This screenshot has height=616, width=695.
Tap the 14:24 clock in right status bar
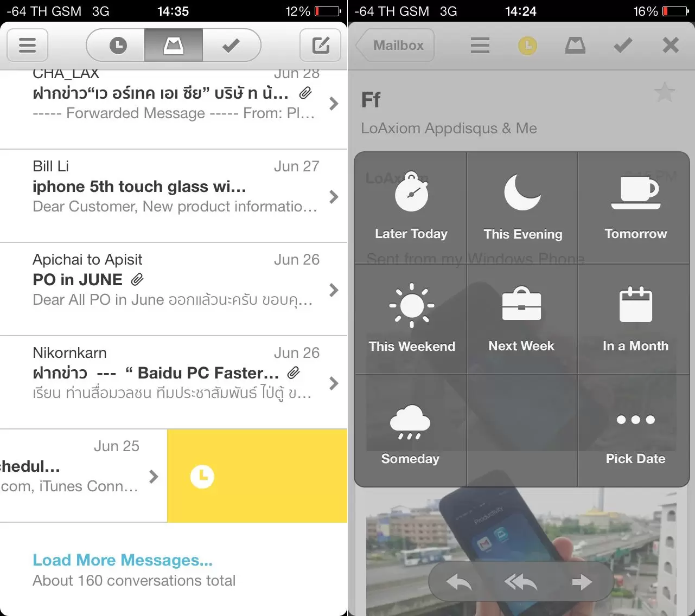coord(521,11)
